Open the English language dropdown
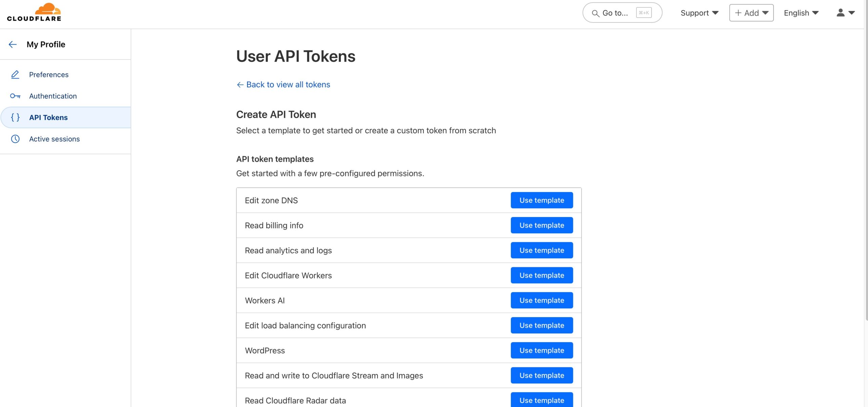 click(801, 13)
